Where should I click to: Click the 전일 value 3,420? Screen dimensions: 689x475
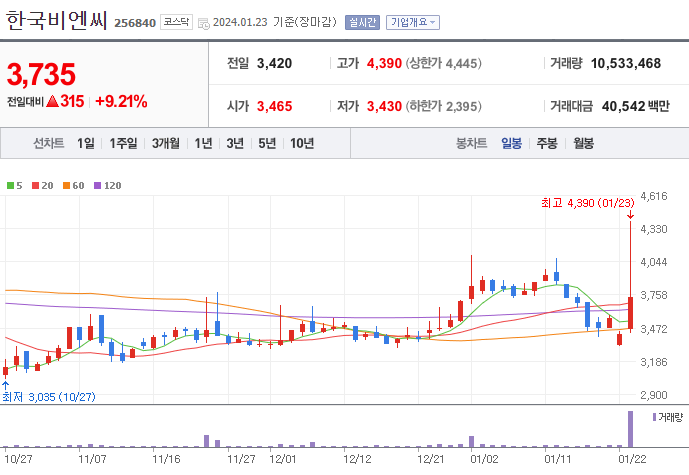(274, 63)
